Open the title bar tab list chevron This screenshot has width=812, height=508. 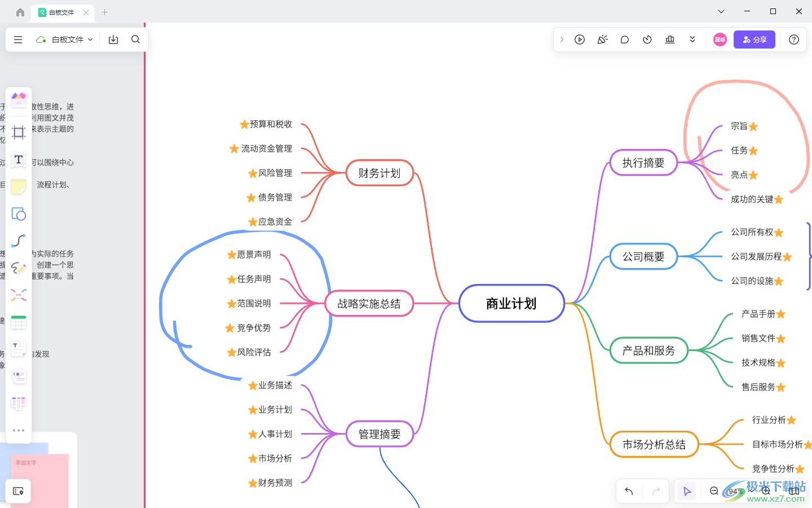721,11
